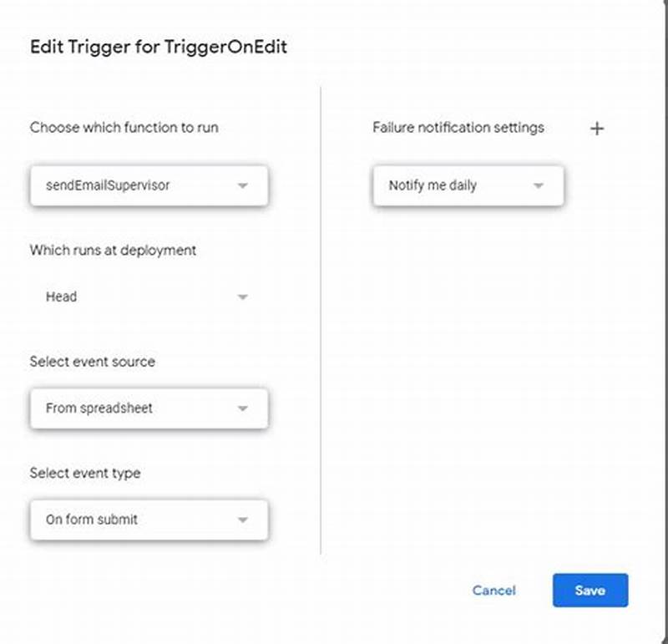Expand the event source list with its arrow
Image resolution: width=668 pixels, height=644 pixels.
(x=243, y=408)
